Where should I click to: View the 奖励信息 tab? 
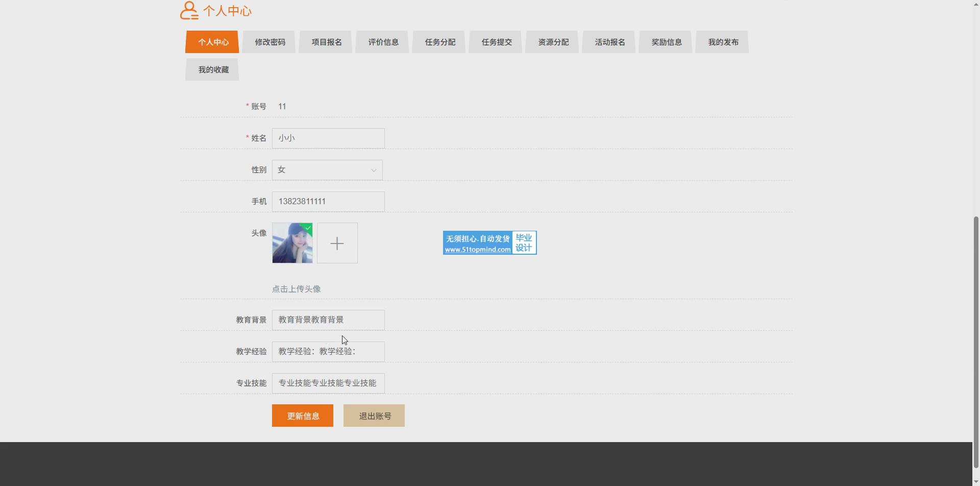tap(666, 42)
